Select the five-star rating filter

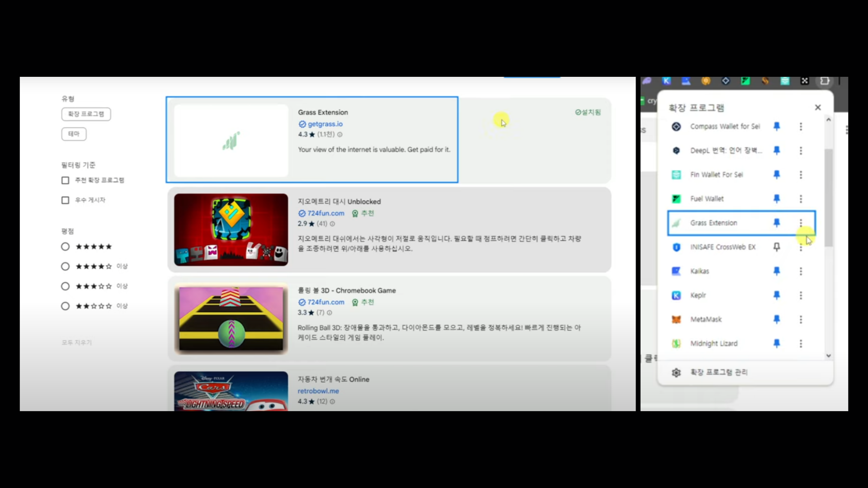click(65, 247)
